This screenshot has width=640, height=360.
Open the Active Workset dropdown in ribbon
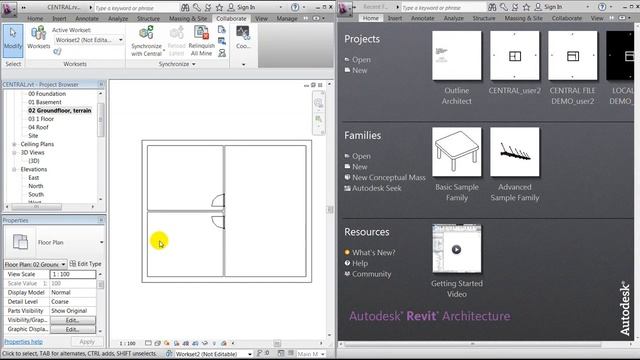120,40
